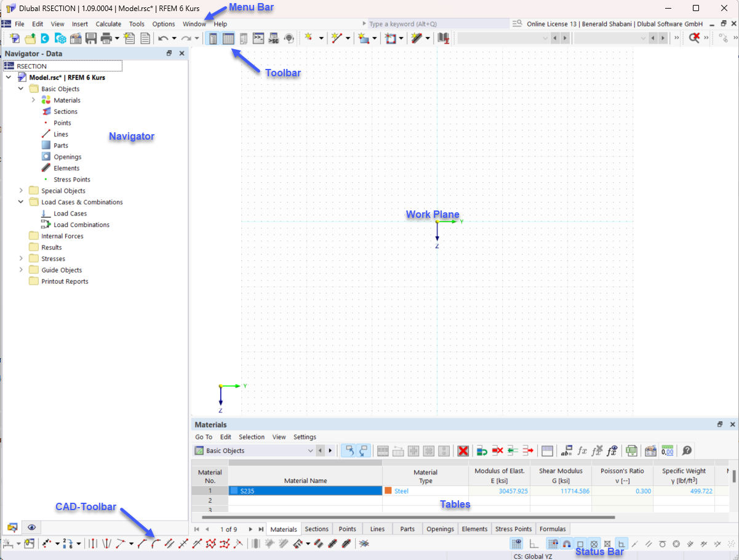Viewport: 739px width, 560px height.
Task: Open the Calculate menu
Action: coord(108,24)
